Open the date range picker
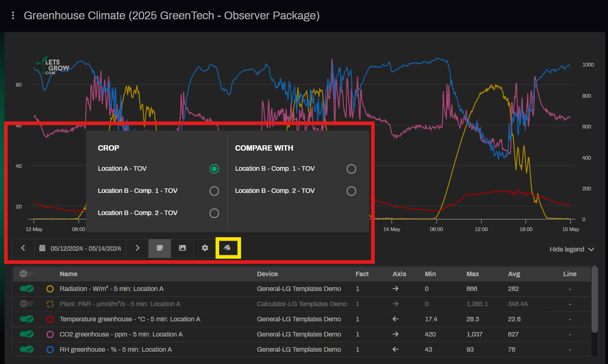The height and width of the screenshot is (364, 608). 81,248
